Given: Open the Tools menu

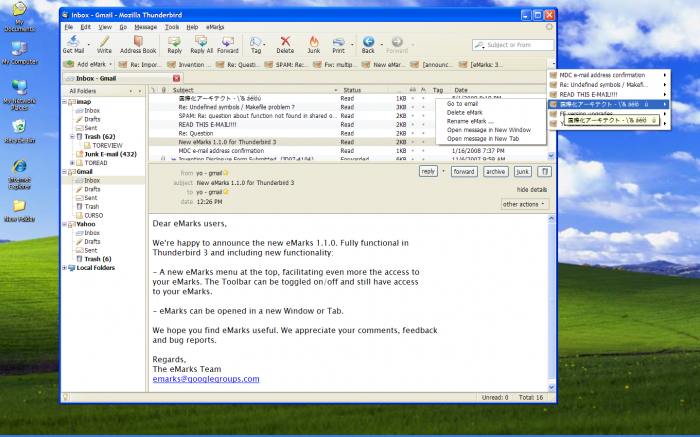Looking at the screenshot, I should pyautogui.click(x=172, y=27).
